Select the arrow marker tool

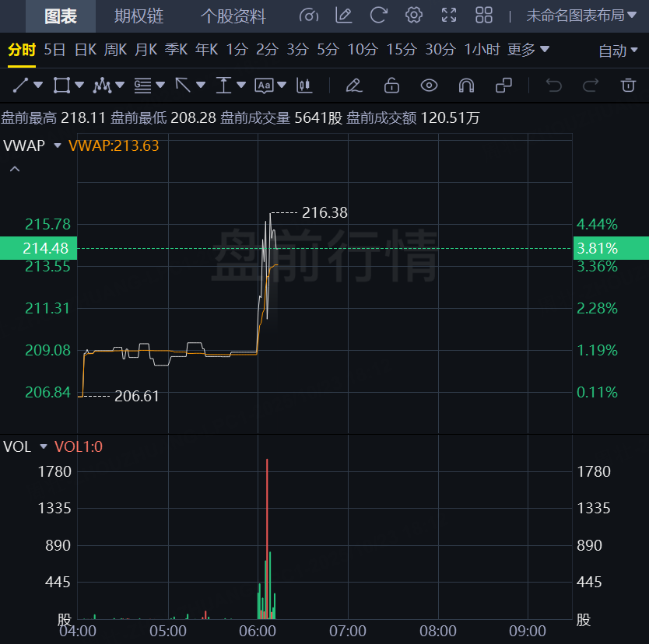183,86
